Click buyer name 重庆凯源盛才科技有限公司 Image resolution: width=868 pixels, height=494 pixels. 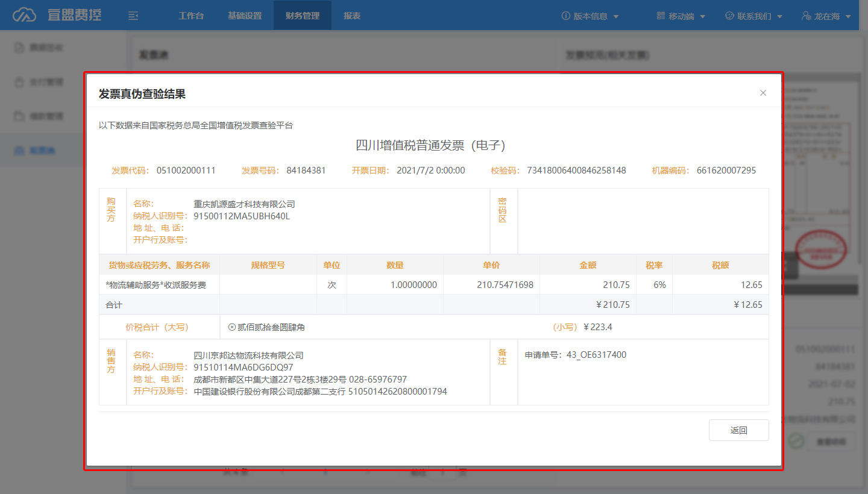(244, 204)
